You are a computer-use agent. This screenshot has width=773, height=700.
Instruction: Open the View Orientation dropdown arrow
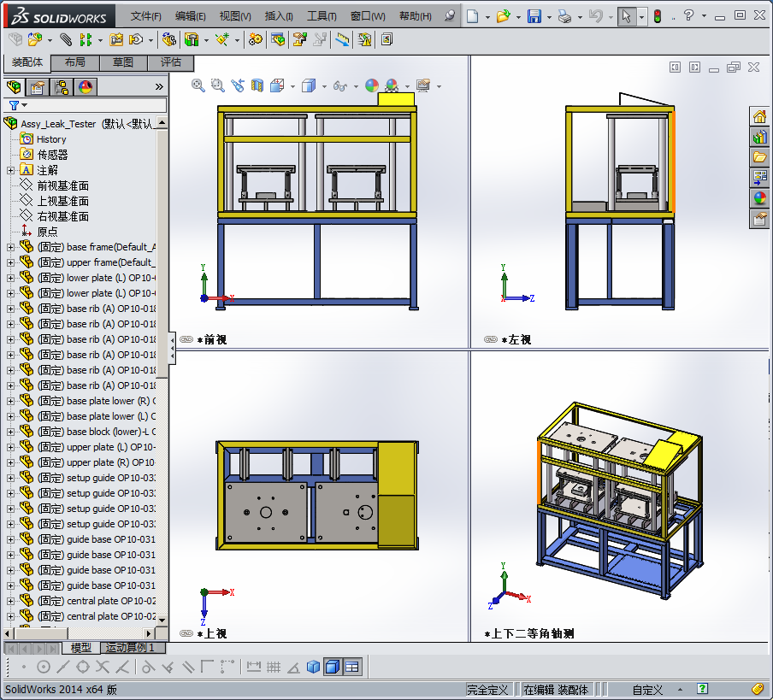[x=292, y=86]
